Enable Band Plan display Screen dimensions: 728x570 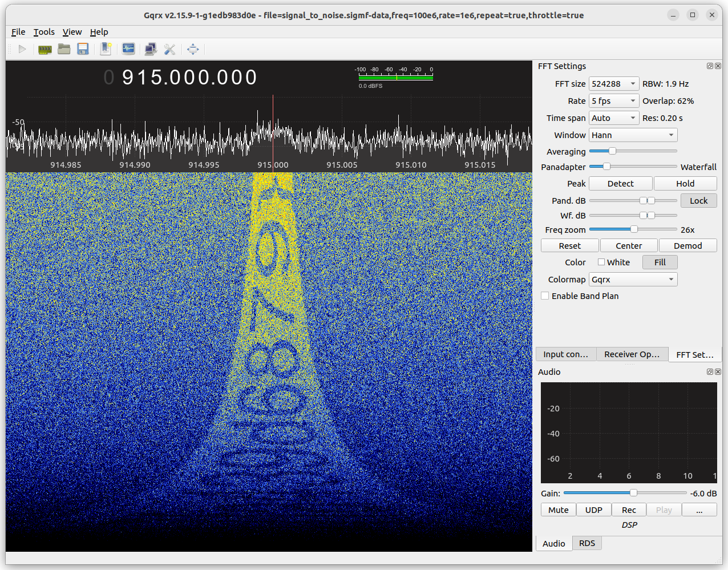tap(545, 296)
